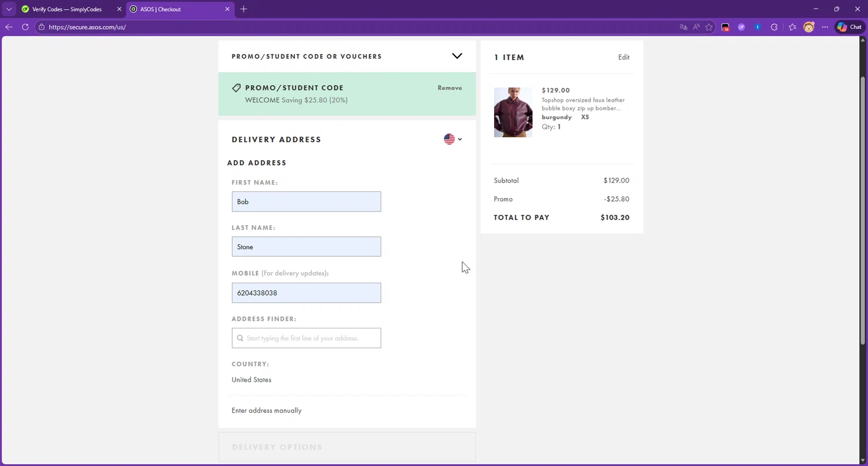Open the Extensions puzzle icon
The width and height of the screenshot is (868, 466).
point(774,27)
